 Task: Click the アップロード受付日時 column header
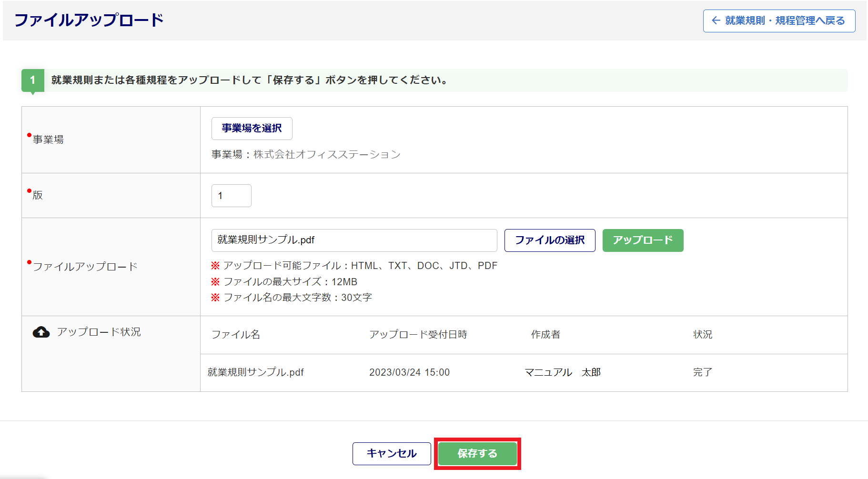coord(418,335)
